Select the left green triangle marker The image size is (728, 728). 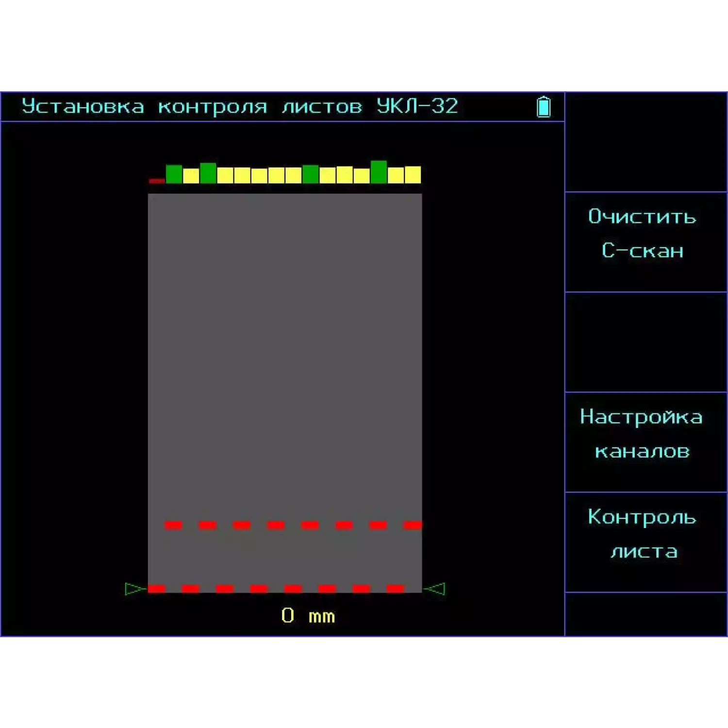click(x=134, y=589)
